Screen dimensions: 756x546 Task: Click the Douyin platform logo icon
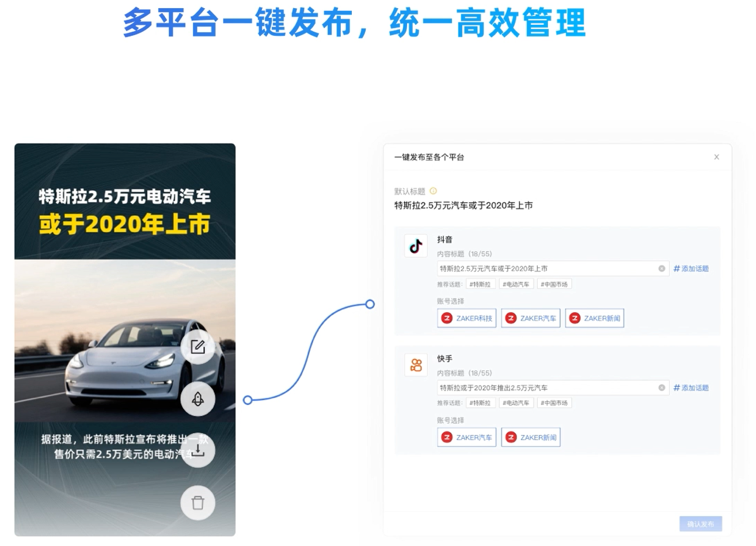pyautogui.click(x=416, y=246)
